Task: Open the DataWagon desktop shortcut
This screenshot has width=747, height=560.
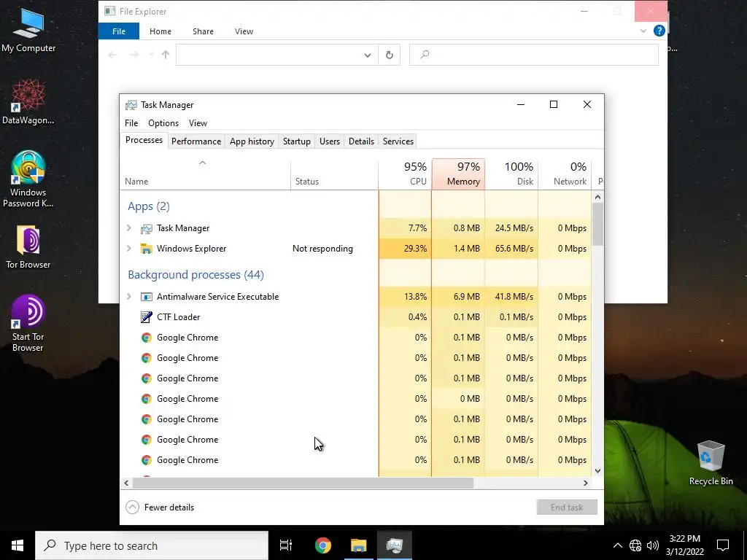Action: coord(28,101)
